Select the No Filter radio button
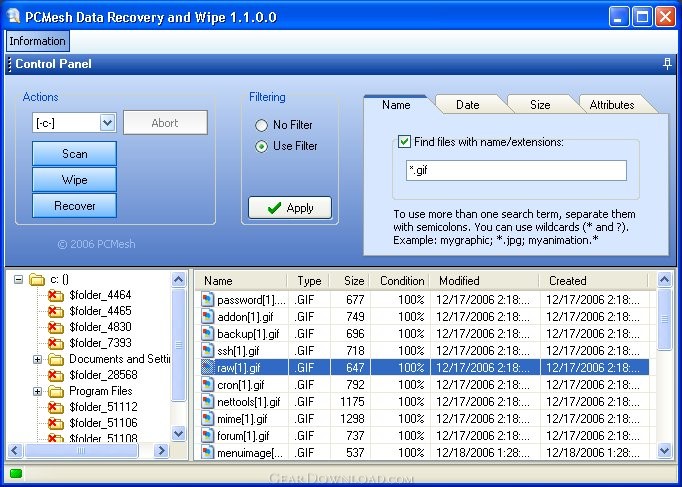682x487 pixels. 262,126
